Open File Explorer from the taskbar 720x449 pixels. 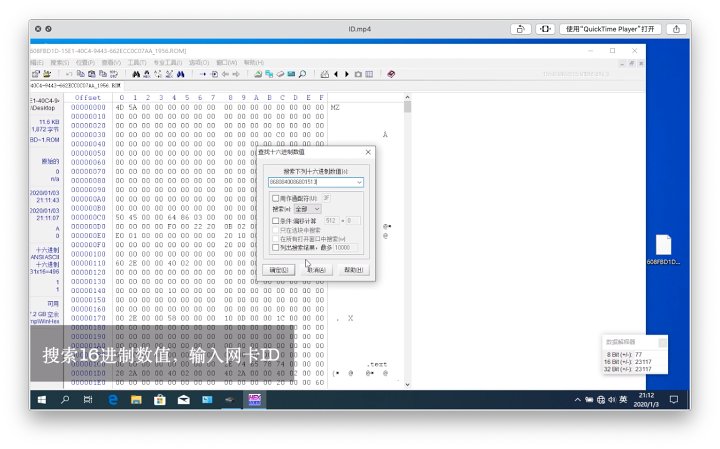[135, 399]
